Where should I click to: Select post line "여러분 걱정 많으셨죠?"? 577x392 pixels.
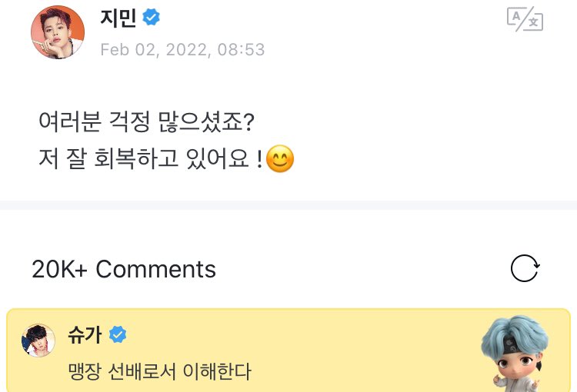146,122
